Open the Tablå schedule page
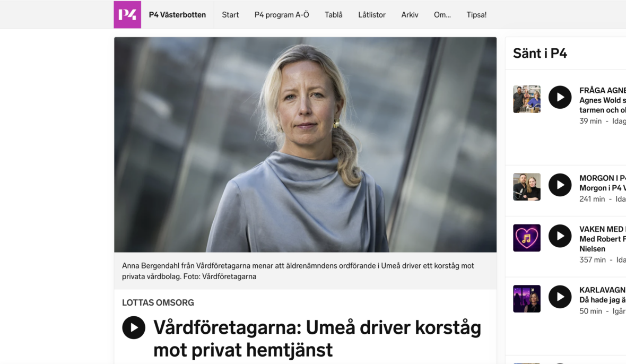Image resolution: width=626 pixels, height=364 pixels. click(333, 15)
